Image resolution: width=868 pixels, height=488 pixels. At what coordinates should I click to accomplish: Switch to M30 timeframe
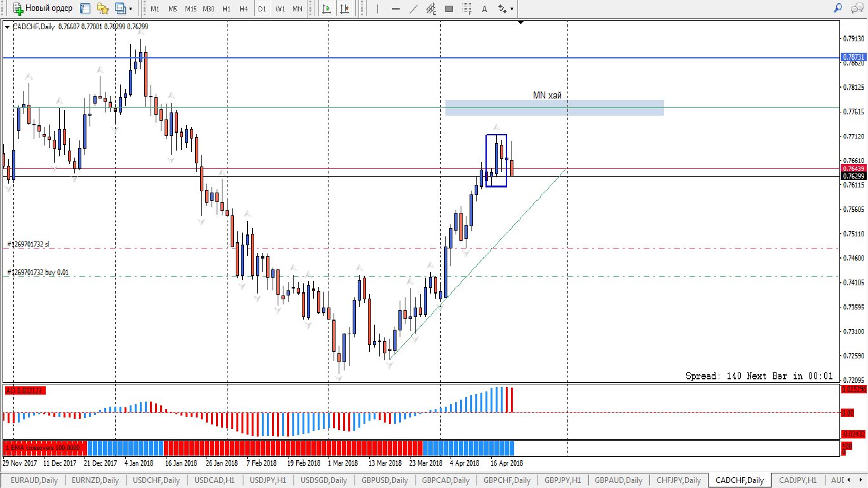[208, 9]
